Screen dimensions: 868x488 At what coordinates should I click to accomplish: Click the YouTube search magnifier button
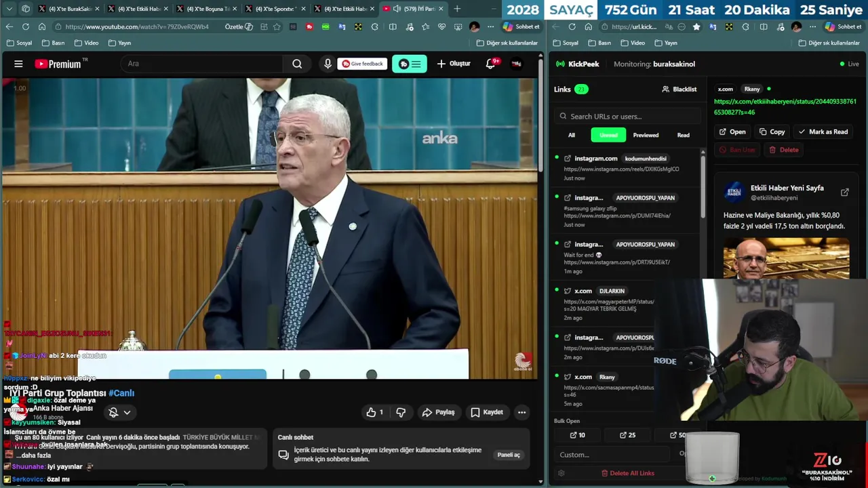(297, 64)
